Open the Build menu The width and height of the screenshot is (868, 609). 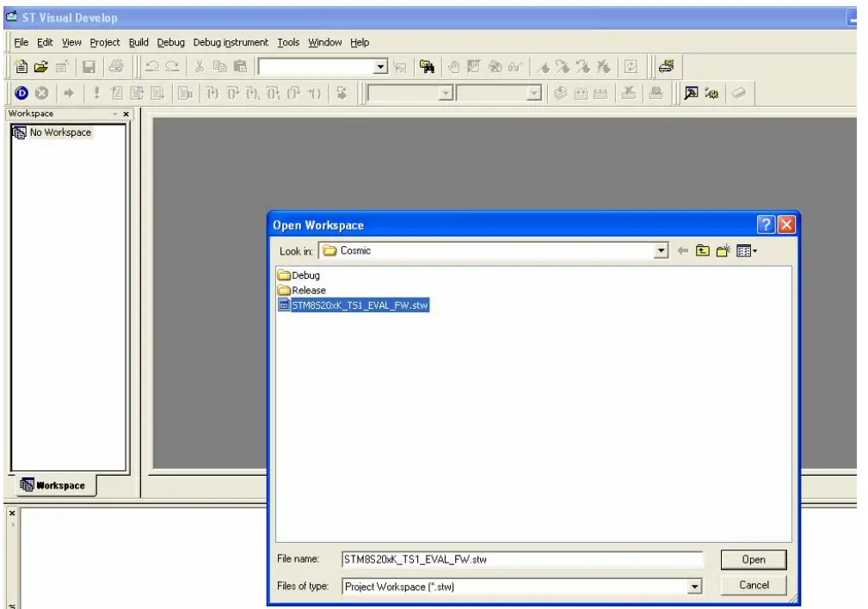pyautogui.click(x=139, y=43)
